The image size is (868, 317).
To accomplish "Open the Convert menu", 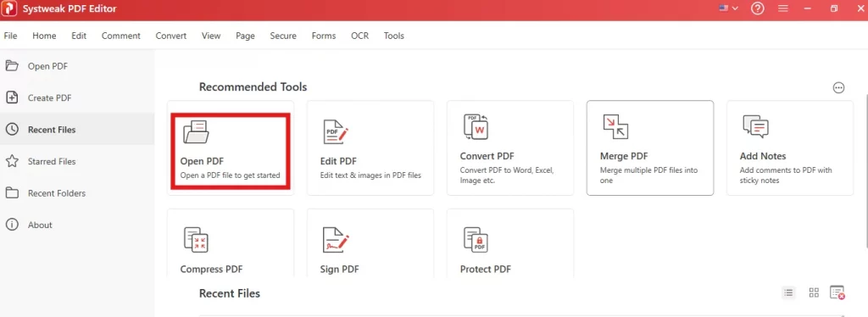I will click(x=170, y=36).
